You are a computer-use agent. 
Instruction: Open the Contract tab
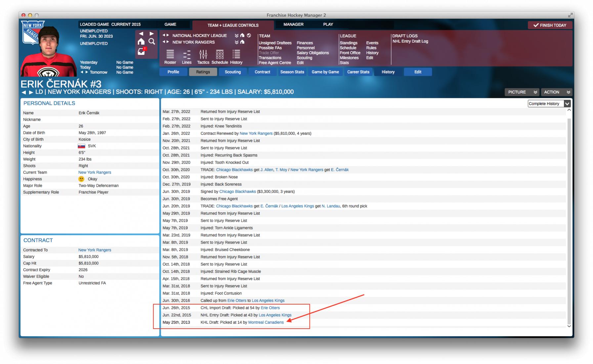[262, 72]
